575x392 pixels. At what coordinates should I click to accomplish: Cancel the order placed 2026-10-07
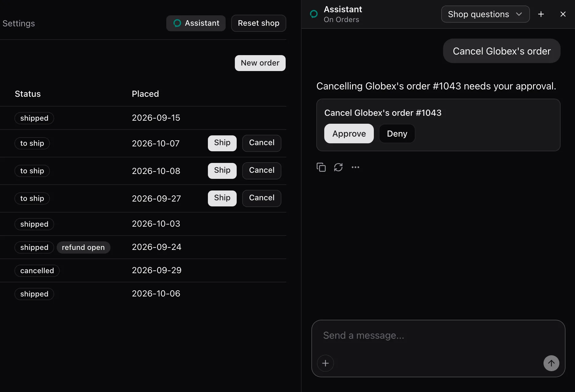pyautogui.click(x=262, y=143)
